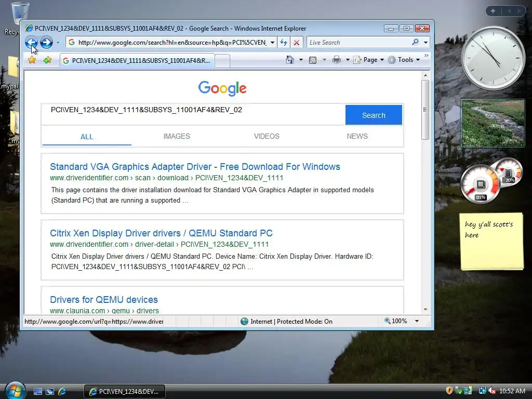Click the CPU meter gadget dial
The image size is (532, 399).
pyautogui.click(x=481, y=184)
